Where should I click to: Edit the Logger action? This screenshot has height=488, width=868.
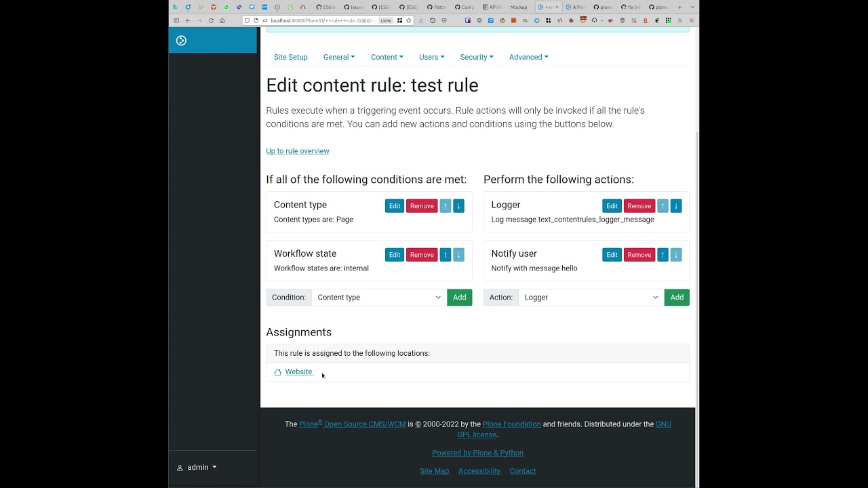[x=612, y=206]
